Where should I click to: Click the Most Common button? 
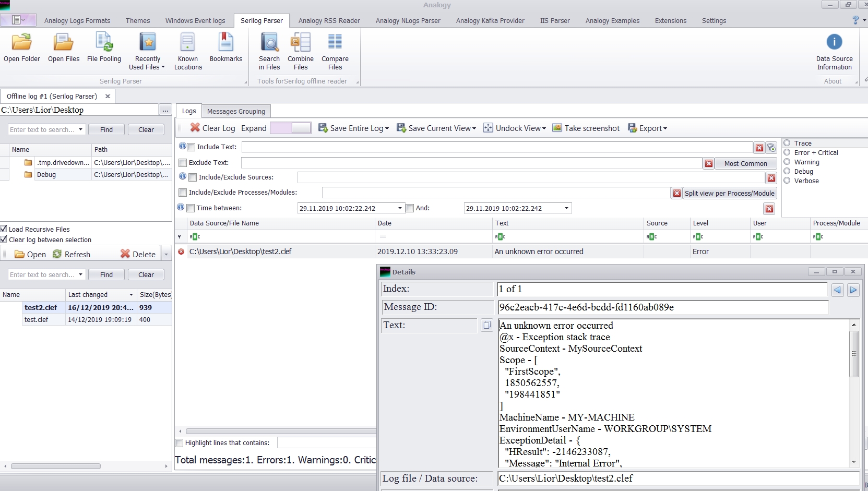745,163
